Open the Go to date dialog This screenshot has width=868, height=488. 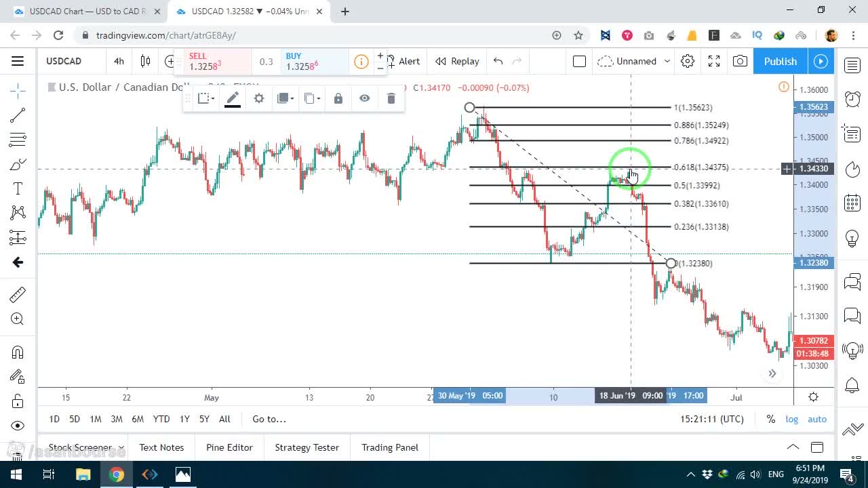[x=269, y=419]
